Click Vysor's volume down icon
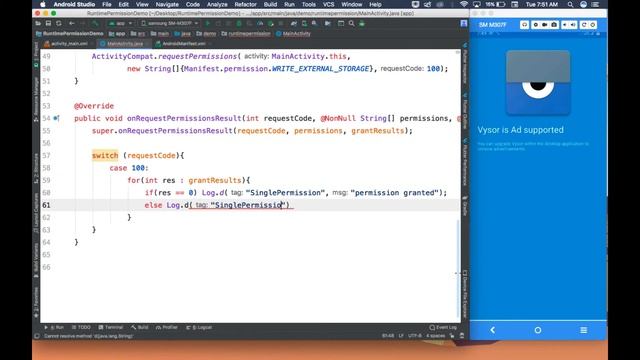640x360 pixels. [x=565, y=25]
